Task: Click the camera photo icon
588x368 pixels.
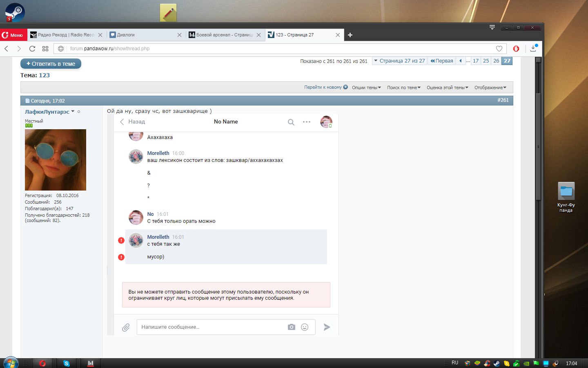Action: coord(292,327)
